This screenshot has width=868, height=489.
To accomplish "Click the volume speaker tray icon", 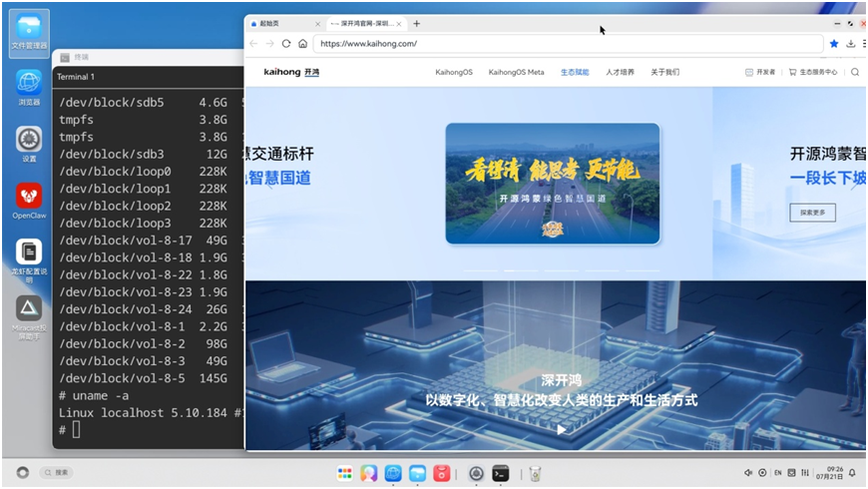I will [748, 472].
